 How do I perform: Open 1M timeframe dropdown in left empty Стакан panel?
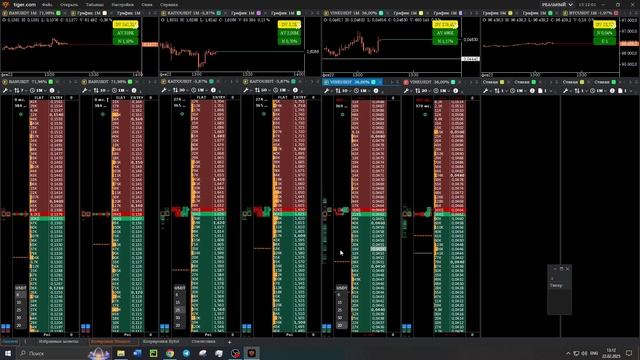click(518, 90)
